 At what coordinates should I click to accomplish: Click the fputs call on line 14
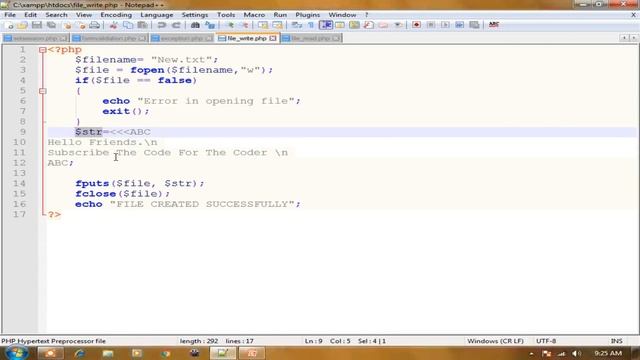coord(92,184)
